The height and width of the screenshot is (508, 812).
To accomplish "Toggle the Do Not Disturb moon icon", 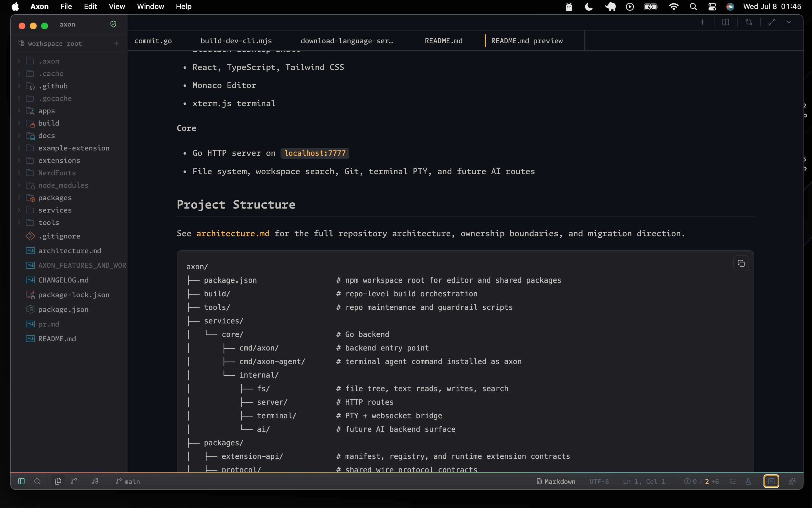I will [x=589, y=6].
